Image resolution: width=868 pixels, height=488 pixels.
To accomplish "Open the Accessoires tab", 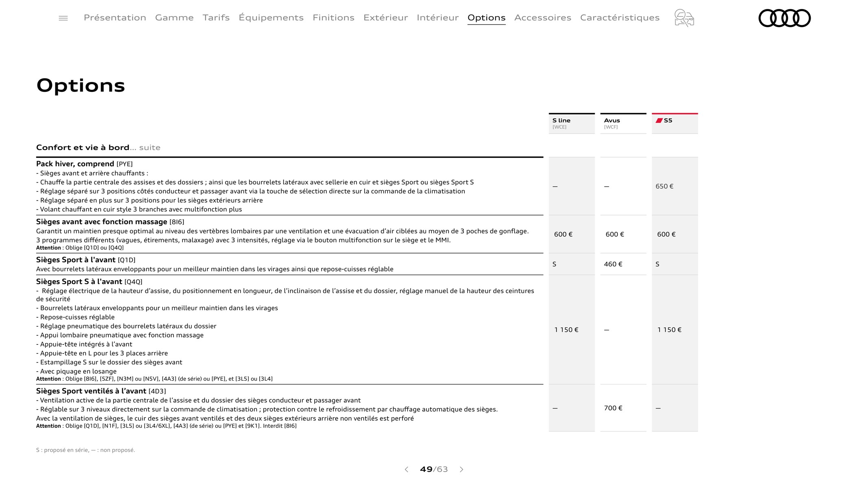I will (x=542, y=17).
